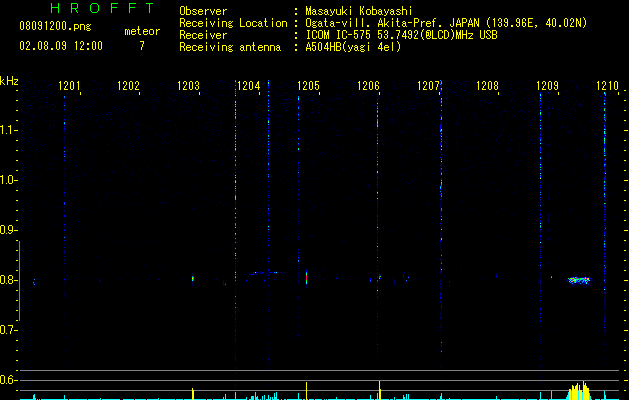Click the yellow intensity peak under 1206
629x400 pixels.
(x=379, y=390)
